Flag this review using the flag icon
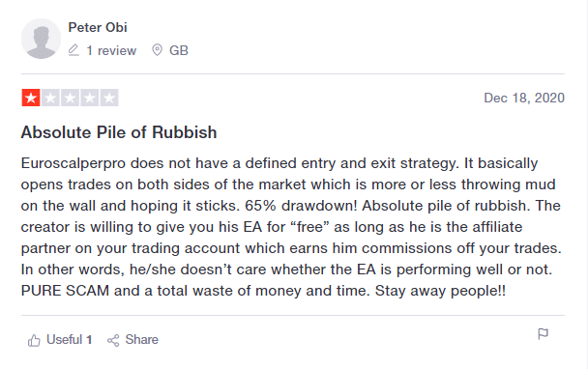The height and width of the screenshot is (369, 588). (543, 334)
